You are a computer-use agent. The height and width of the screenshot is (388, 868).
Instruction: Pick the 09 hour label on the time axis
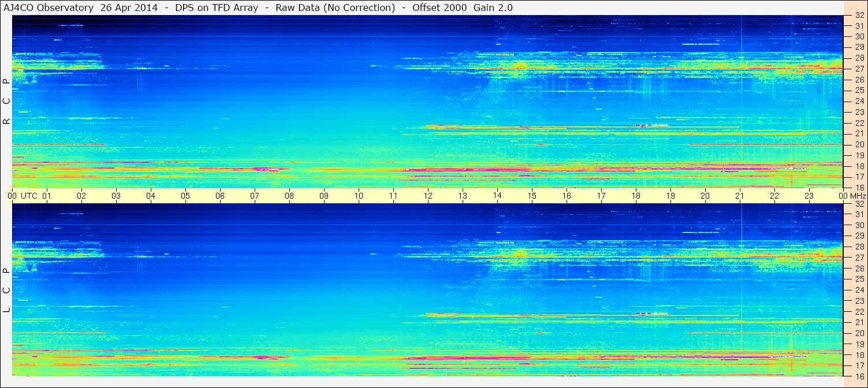click(324, 196)
